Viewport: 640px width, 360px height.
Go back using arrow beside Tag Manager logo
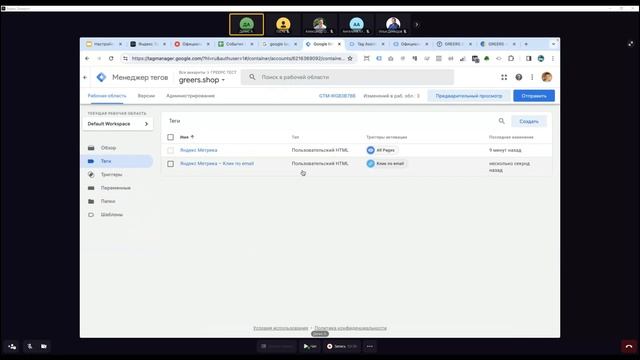85,77
